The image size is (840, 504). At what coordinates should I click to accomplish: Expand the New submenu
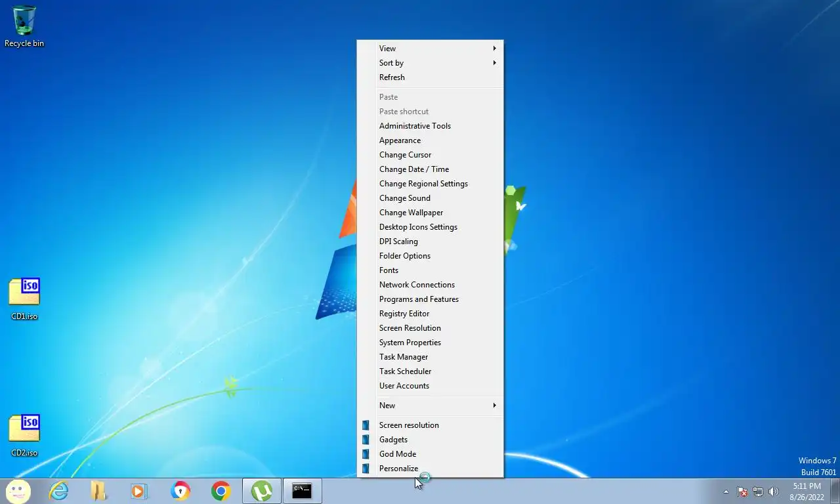[430, 406]
